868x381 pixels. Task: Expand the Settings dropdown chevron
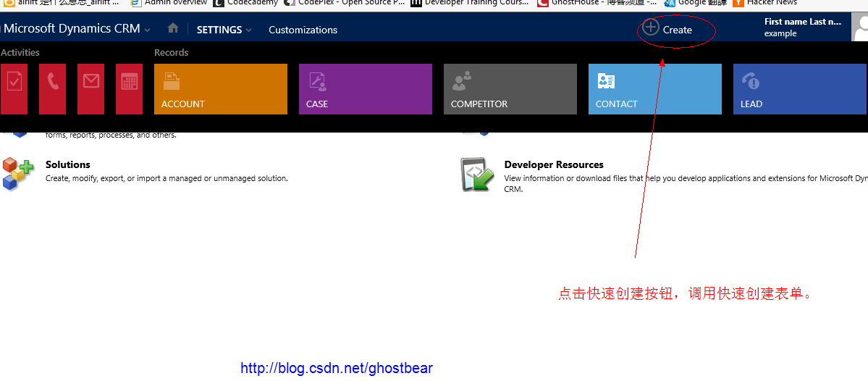[x=249, y=30]
